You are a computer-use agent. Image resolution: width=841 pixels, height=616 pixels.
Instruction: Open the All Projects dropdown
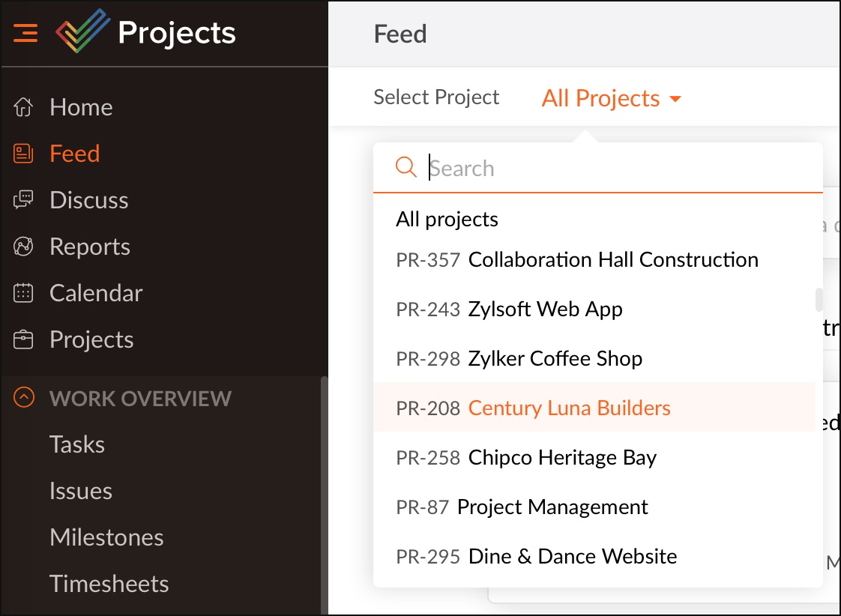(x=611, y=98)
